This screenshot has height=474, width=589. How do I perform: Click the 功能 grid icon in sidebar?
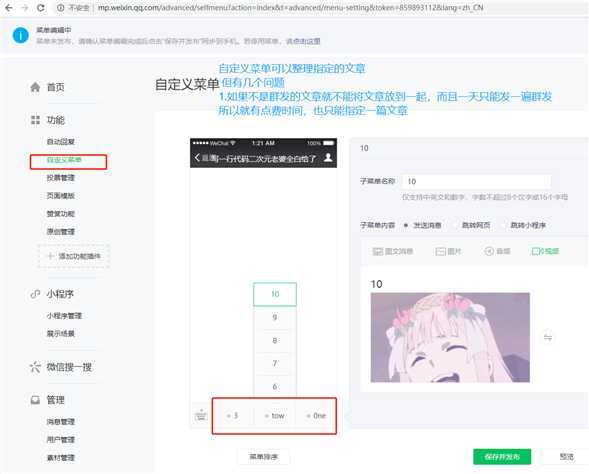tap(35, 120)
